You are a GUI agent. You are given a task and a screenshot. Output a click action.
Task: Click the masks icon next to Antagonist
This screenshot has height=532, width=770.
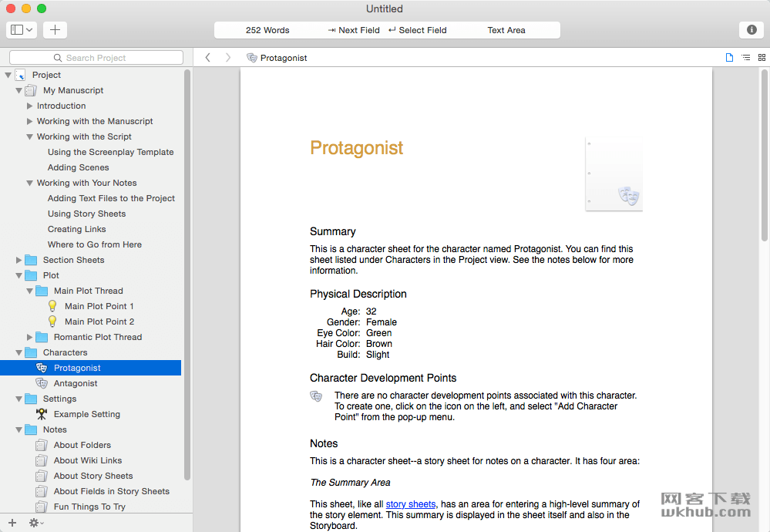coord(42,383)
